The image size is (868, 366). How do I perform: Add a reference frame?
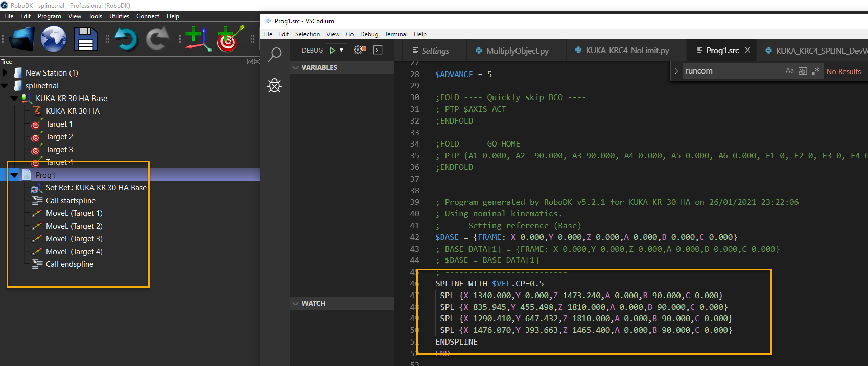(198, 39)
